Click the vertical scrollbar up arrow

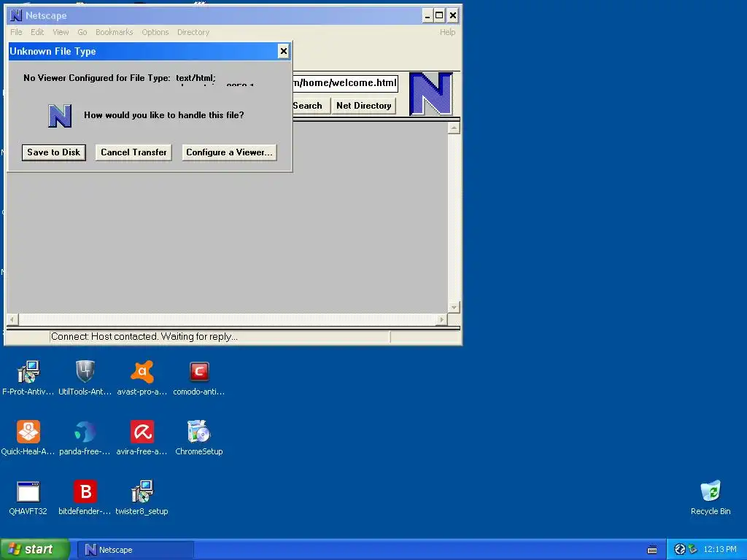click(x=454, y=128)
